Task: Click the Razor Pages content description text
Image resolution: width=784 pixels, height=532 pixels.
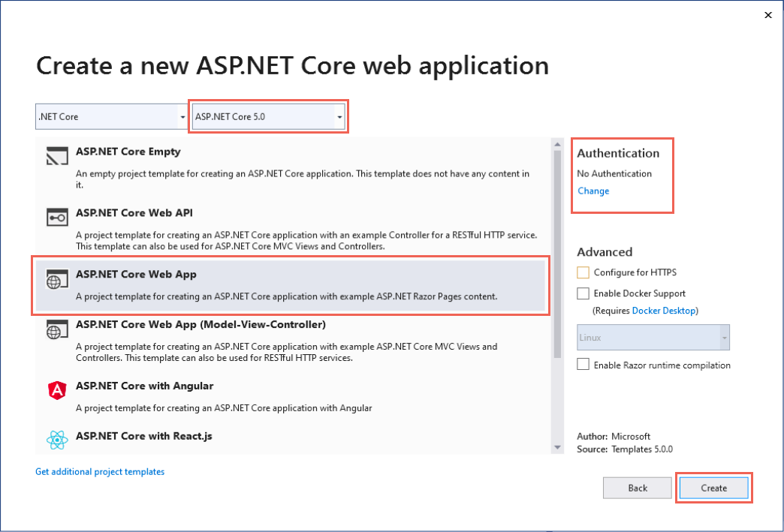Action: pos(287,296)
